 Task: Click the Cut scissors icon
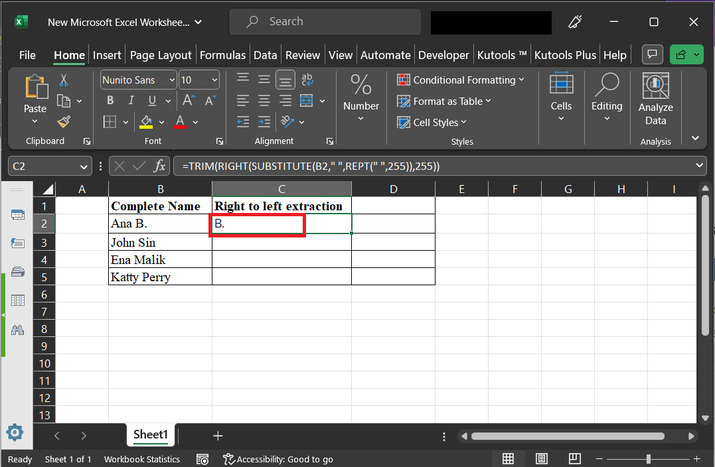64,80
